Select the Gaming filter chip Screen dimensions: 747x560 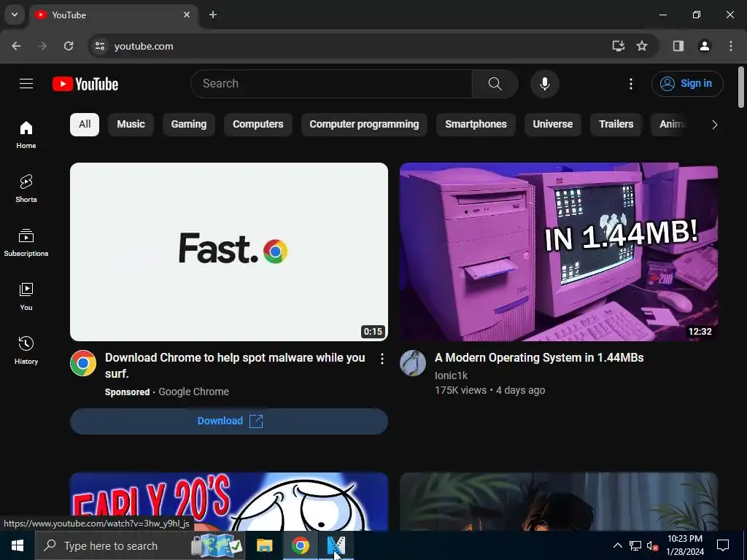[189, 124]
